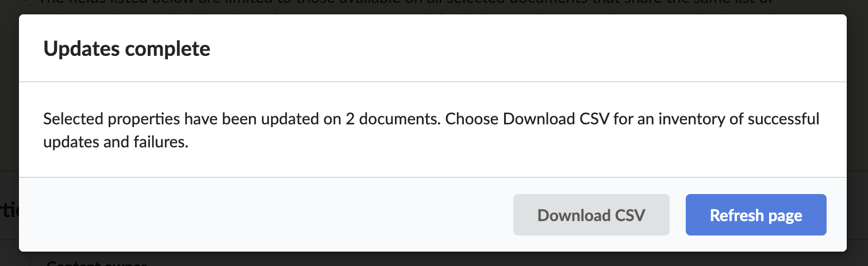The width and height of the screenshot is (868, 266).
Task: Click the dimmed backdrop below the Refresh page button
Action: [x=756, y=259]
